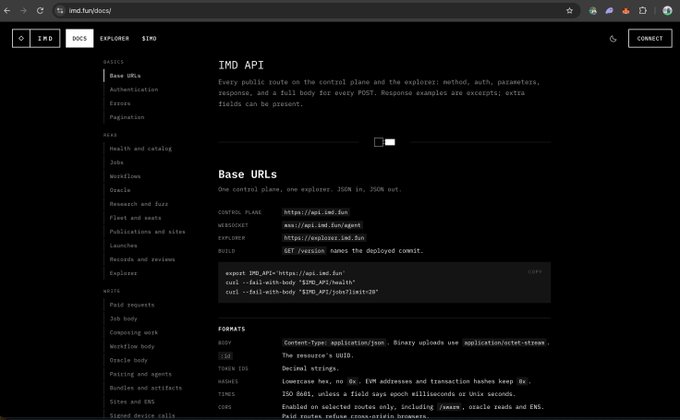The width and height of the screenshot is (680, 420).
Task: Open site info icon in address bar
Action: (60, 10)
